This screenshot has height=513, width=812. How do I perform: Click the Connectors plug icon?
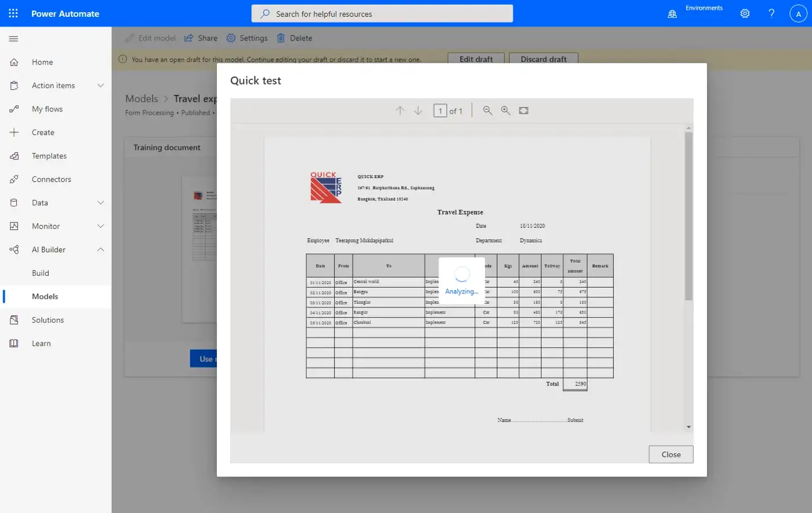(x=14, y=179)
